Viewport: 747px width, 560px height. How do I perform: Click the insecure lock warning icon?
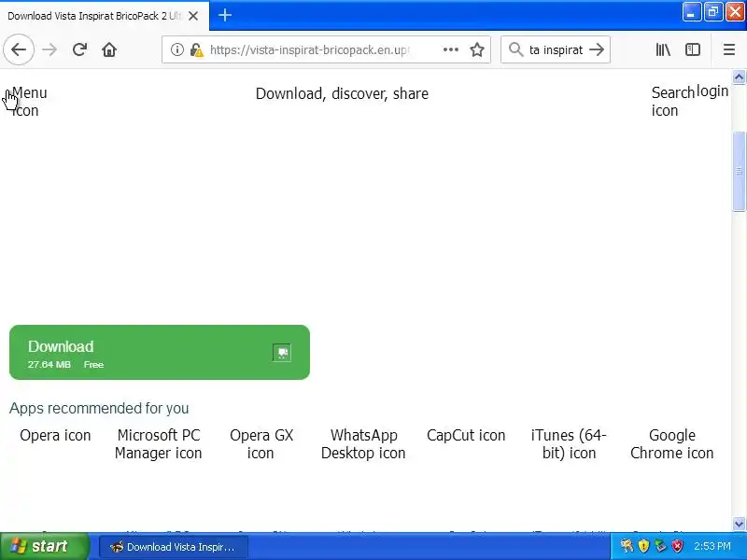[x=196, y=49]
